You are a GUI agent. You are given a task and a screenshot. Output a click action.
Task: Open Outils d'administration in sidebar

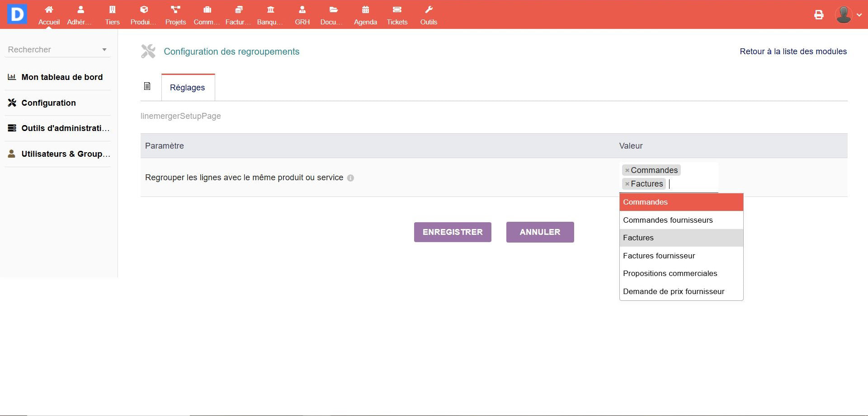(65, 128)
